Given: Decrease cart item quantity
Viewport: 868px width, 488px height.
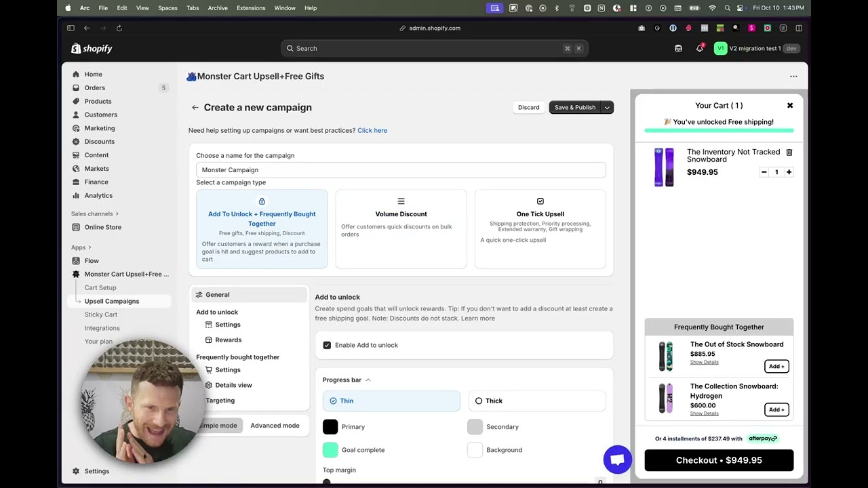Looking at the screenshot, I should coord(764,172).
